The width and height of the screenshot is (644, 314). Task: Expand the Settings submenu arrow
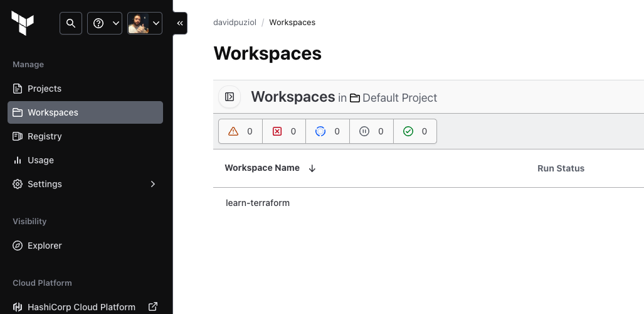[x=152, y=184]
